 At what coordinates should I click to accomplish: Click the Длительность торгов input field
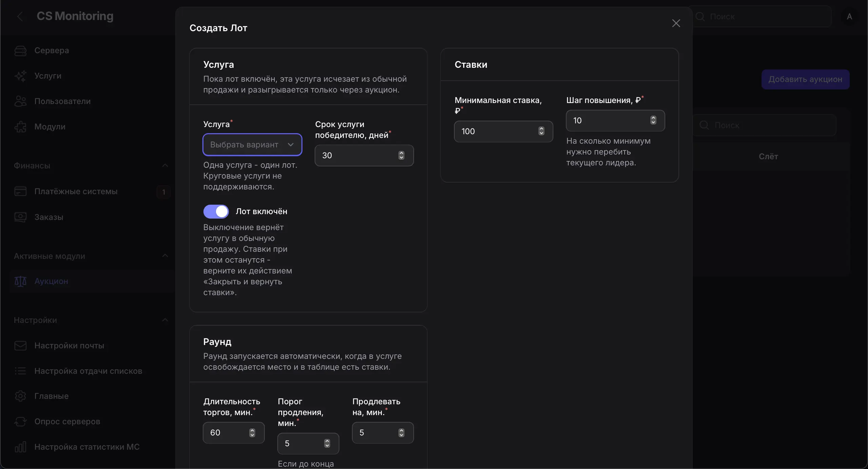(x=234, y=433)
